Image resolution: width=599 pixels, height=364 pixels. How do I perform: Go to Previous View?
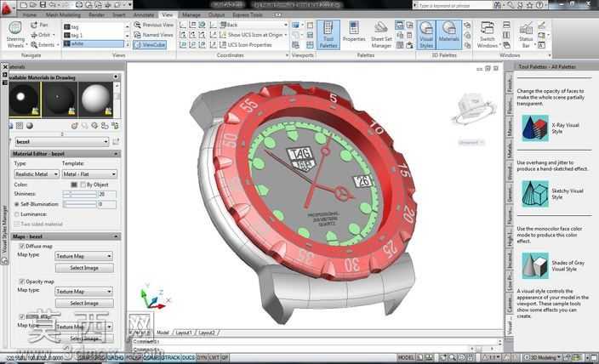coord(153,25)
